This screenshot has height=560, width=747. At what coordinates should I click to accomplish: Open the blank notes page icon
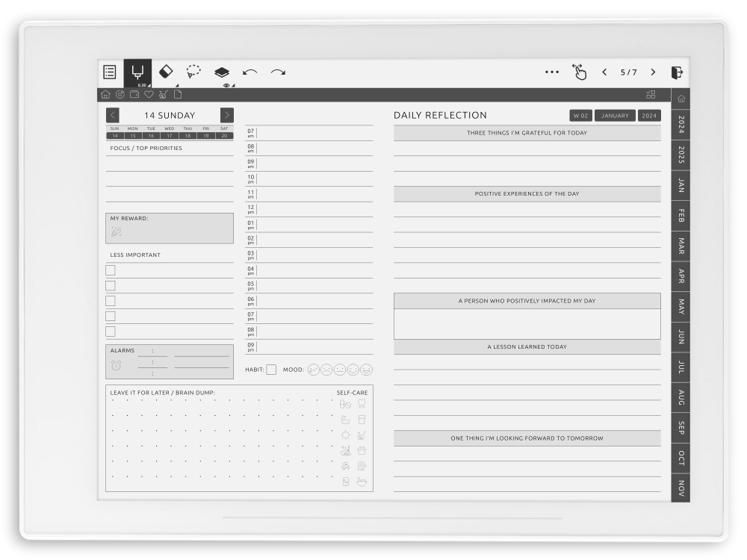point(178,94)
